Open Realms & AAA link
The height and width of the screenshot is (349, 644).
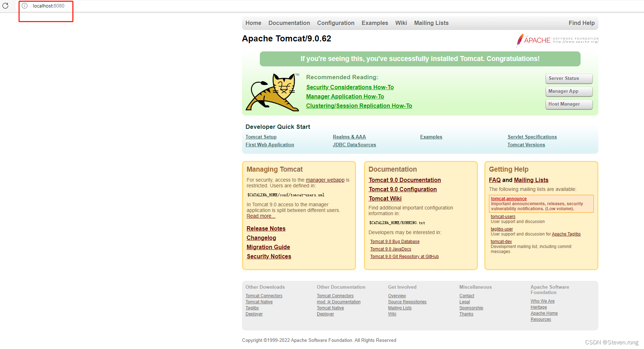click(x=349, y=137)
